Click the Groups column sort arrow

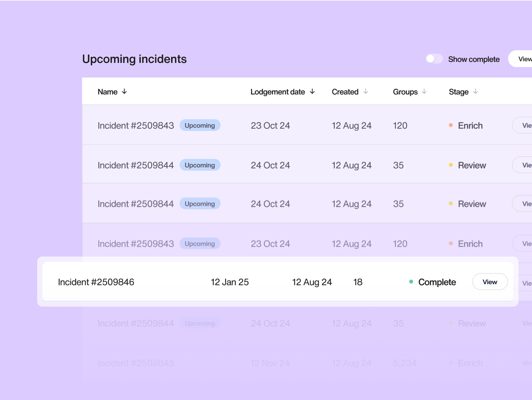424,92
